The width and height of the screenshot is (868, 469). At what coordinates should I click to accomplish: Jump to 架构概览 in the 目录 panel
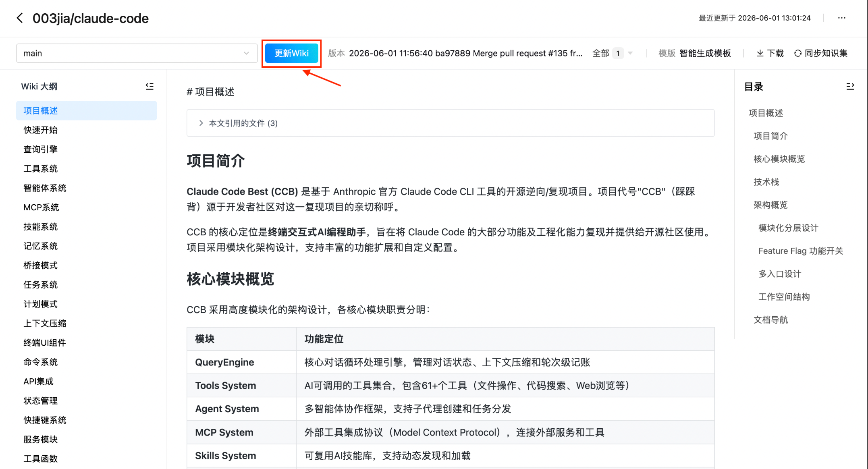point(770,205)
